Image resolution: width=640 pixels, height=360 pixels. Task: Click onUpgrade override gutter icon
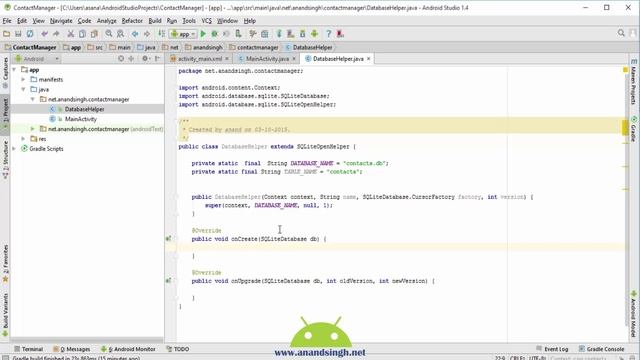point(168,281)
